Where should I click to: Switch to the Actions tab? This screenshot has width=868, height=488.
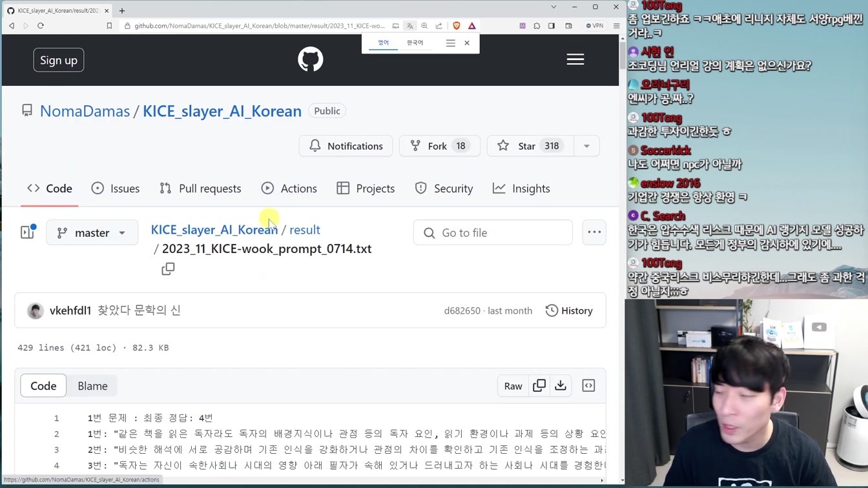click(x=289, y=188)
